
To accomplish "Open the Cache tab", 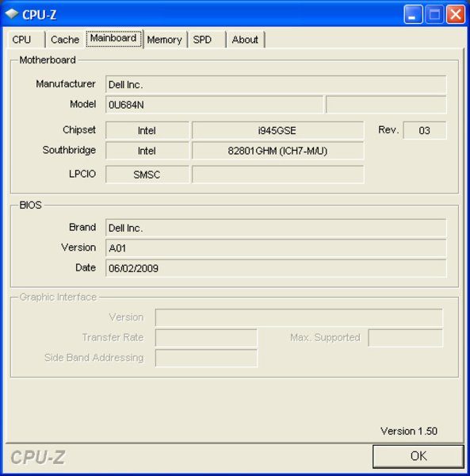I will 65,40.
